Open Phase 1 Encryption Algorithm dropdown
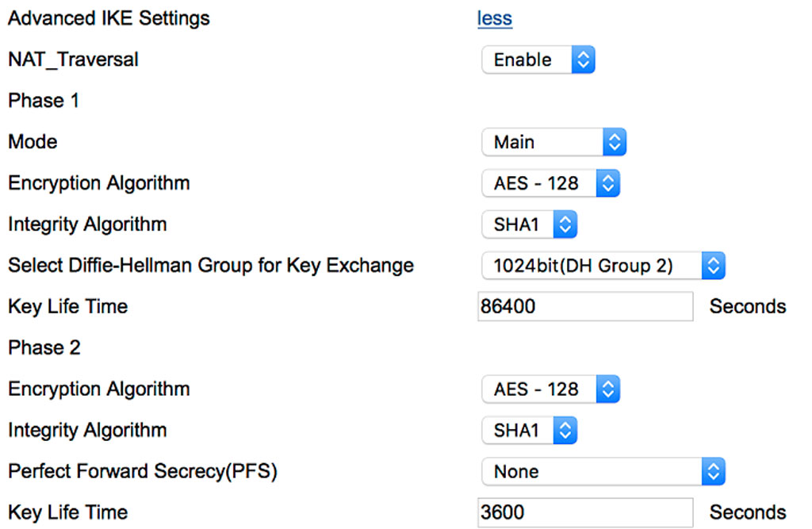Viewport: 812px width, 529px height. coord(550,183)
